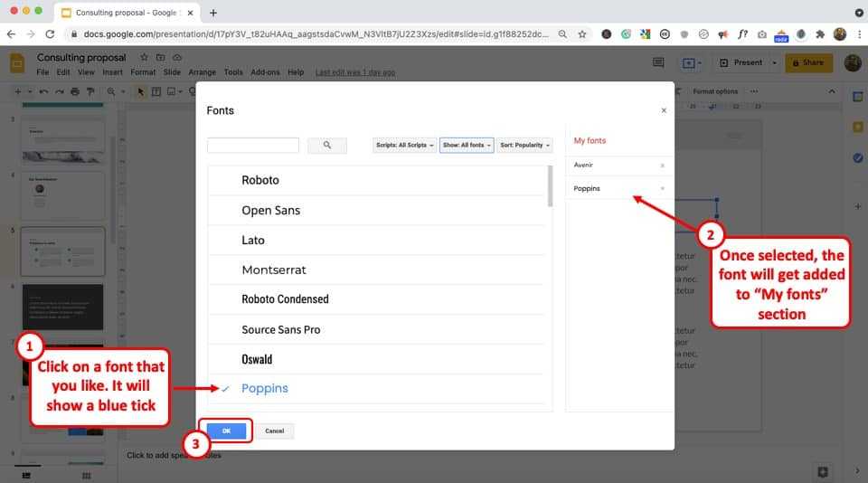Star the Consulting proposal document

pyautogui.click(x=143, y=57)
